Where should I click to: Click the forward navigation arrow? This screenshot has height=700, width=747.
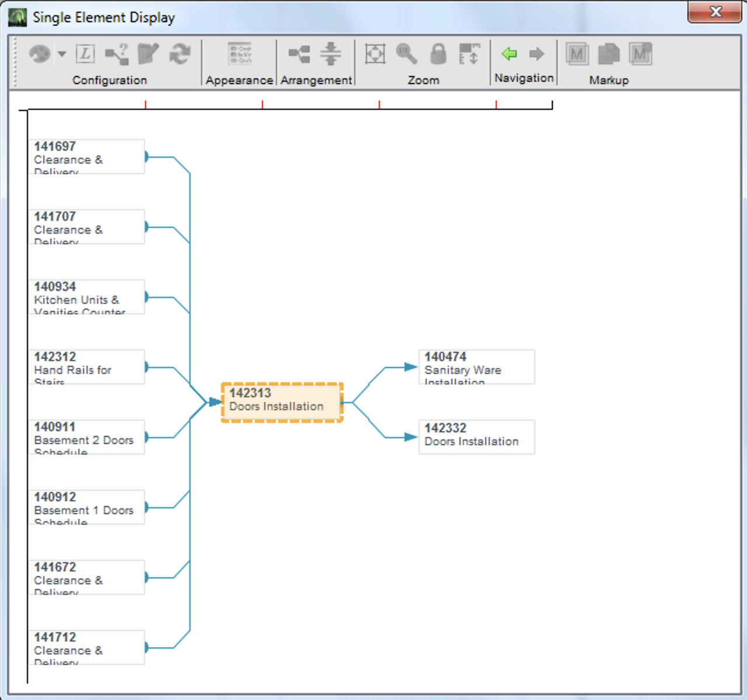click(537, 54)
